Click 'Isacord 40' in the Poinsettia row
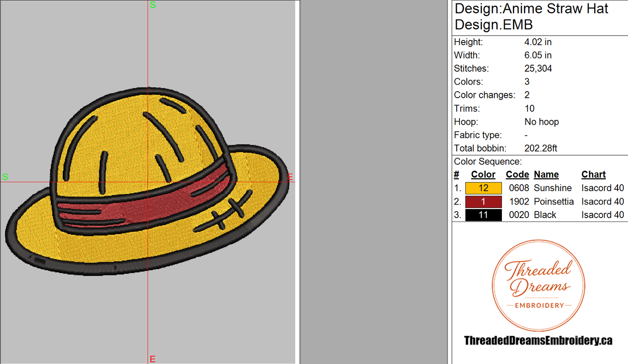 point(603,202)
